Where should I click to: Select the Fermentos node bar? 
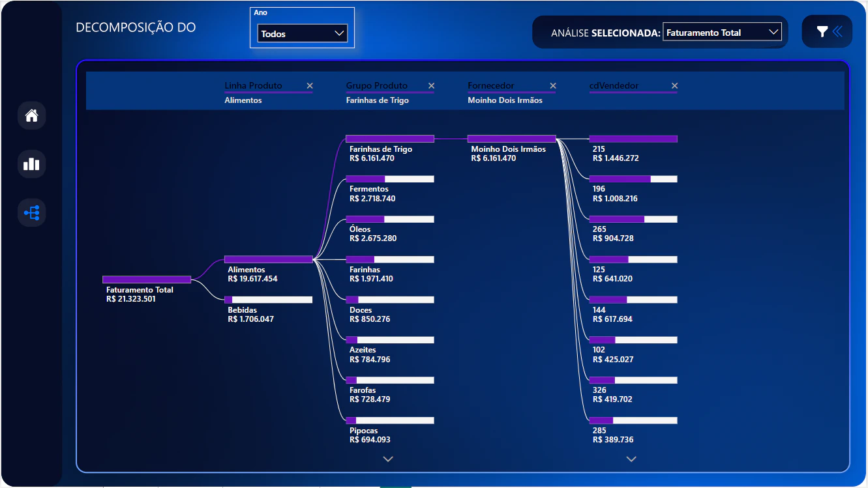pos(389,179)
